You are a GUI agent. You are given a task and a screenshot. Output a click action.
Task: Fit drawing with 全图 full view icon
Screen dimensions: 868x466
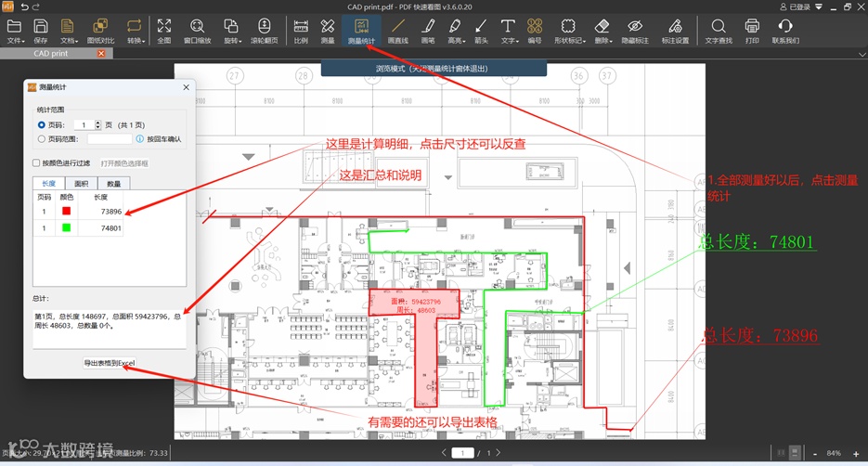[x=164, y=31]
